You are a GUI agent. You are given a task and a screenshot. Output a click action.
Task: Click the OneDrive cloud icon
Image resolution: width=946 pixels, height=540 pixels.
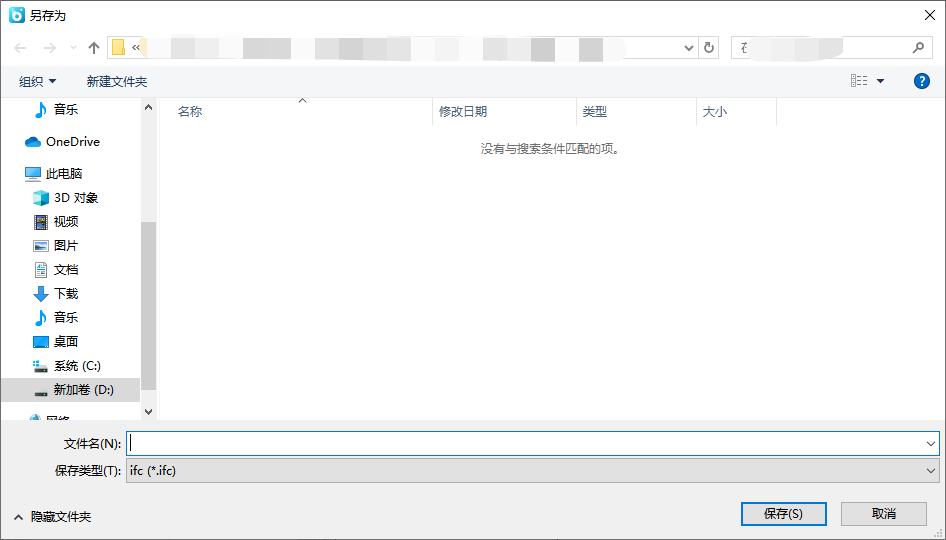click(33, 142)
